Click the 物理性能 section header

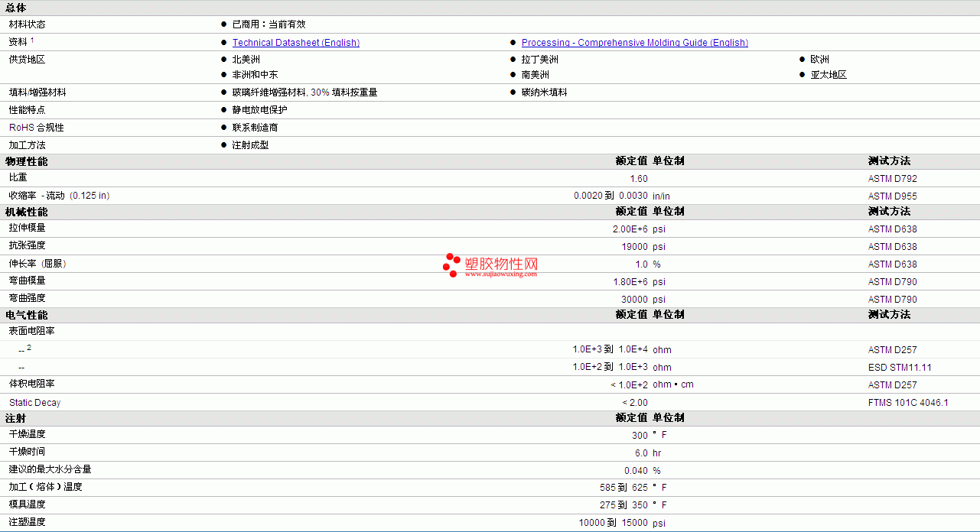coord(26,161)
